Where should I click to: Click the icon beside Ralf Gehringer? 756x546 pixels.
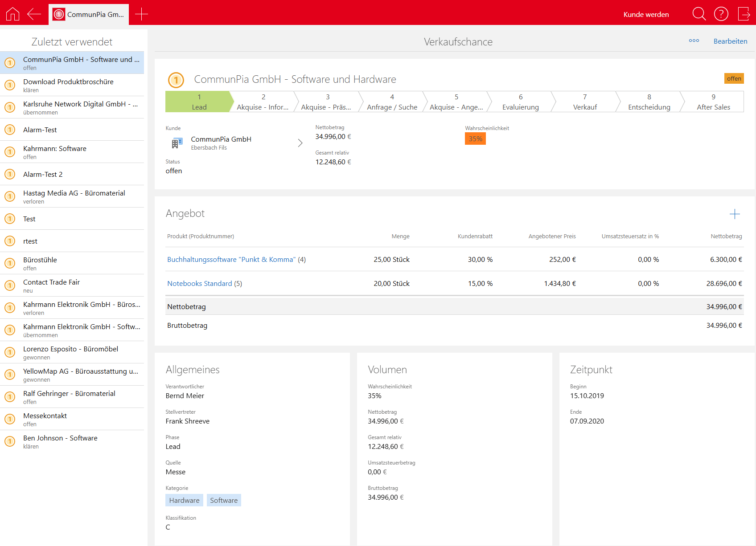click(x=10, y=397)
